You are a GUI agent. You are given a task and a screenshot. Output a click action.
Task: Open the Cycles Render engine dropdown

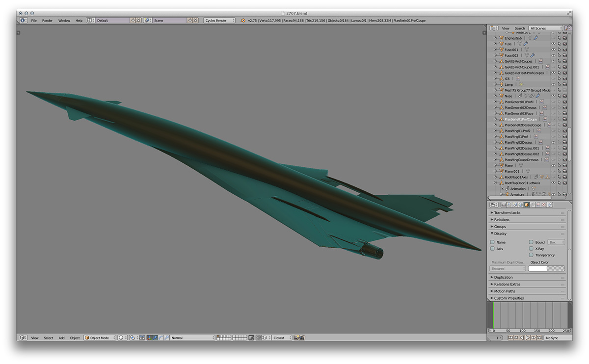coord(219,21)
